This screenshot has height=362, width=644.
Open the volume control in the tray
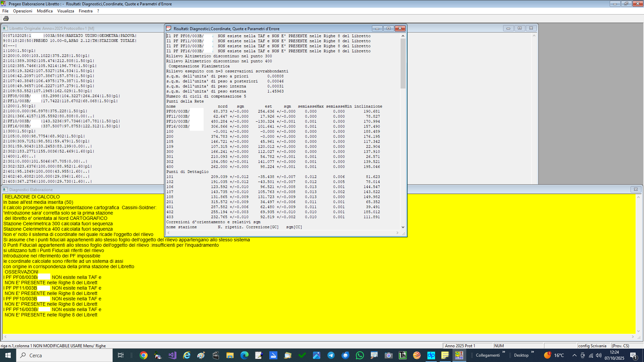point(599,355)
